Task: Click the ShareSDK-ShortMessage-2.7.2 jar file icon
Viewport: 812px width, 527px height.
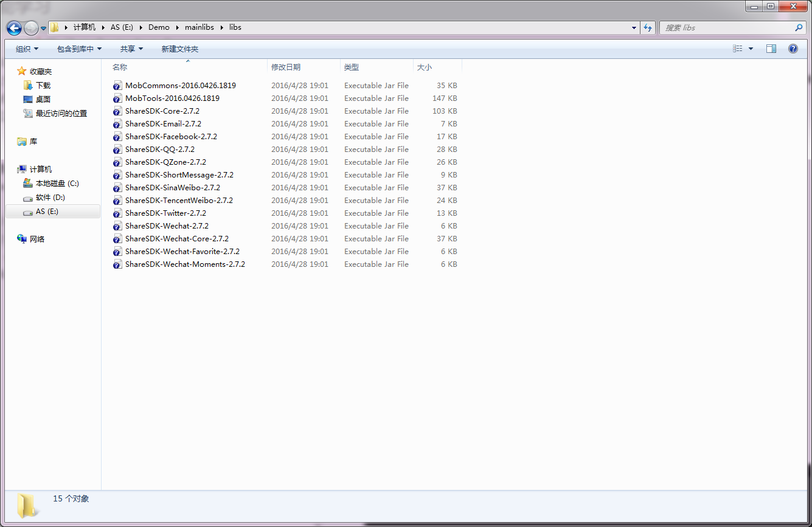Action: [117, 175]
